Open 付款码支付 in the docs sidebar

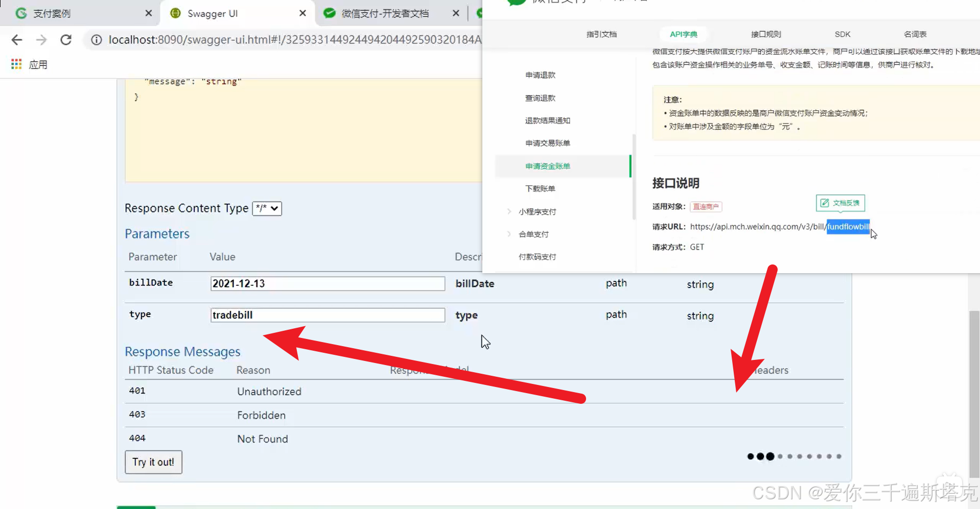(537, 257)
